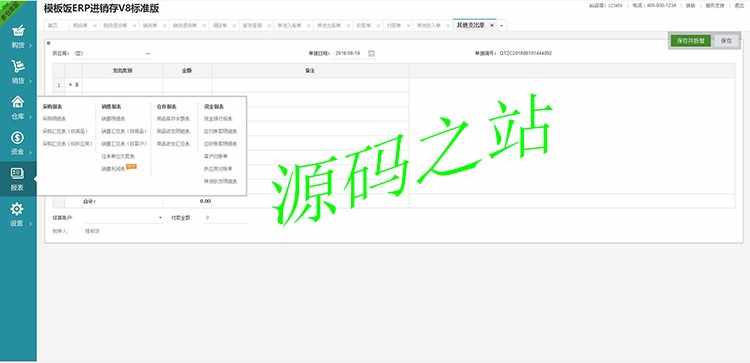Click the 支出类别 cell in row 1

click(122, 85)
